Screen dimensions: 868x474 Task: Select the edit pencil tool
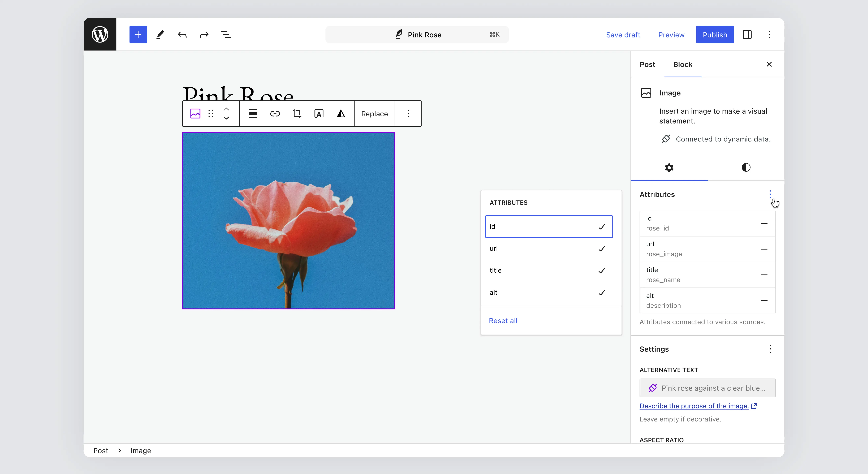tap(160, 34)
